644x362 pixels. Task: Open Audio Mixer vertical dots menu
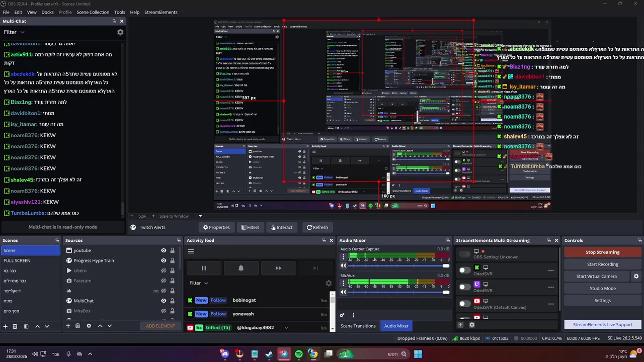pos(353,315)
